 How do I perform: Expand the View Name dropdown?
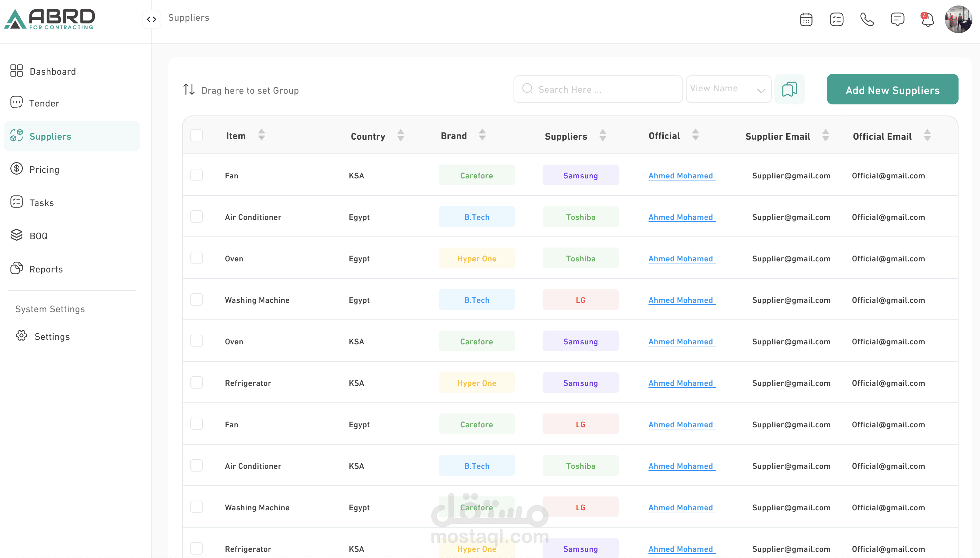[x=728, y=89]
